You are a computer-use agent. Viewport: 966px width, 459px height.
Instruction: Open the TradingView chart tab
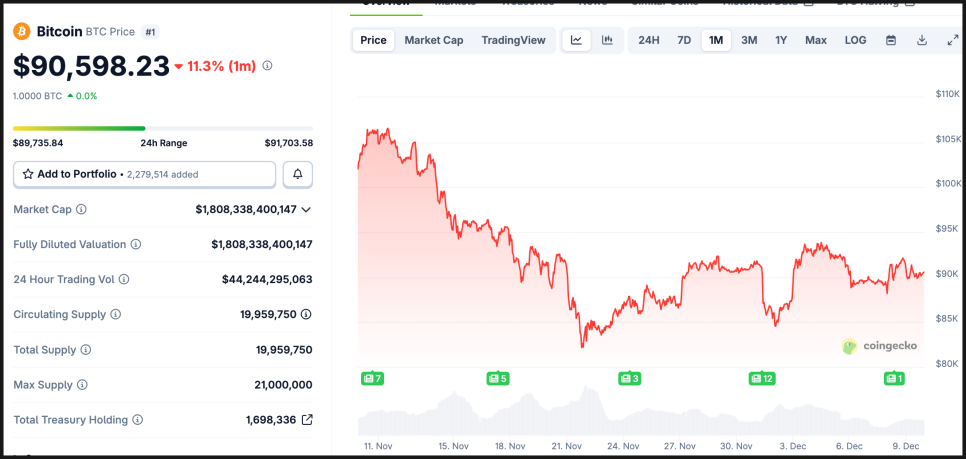pos(513,41)
